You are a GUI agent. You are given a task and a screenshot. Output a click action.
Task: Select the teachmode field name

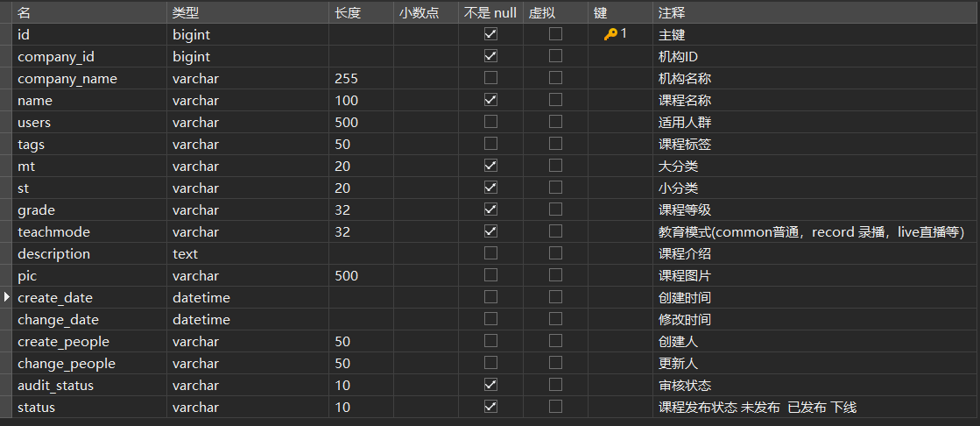coord(53,232)
